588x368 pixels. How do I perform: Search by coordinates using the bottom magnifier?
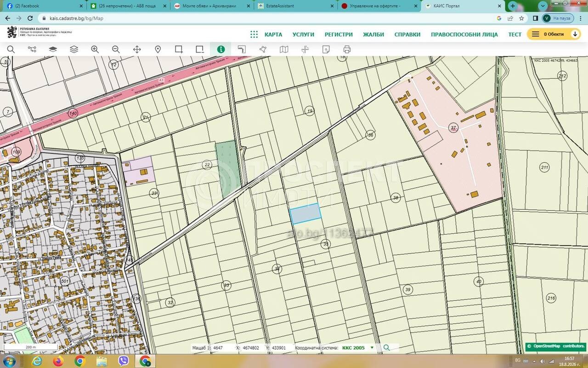point(386,348)
